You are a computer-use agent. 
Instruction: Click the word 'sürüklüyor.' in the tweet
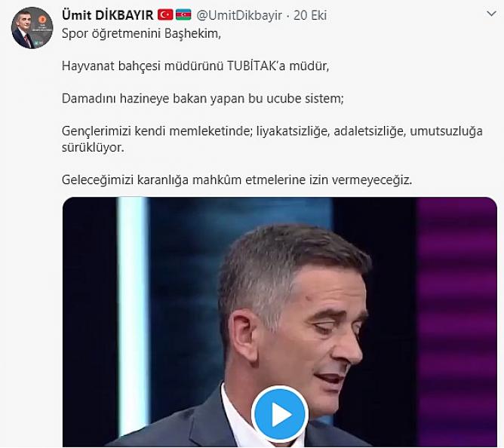pos(93,148)
